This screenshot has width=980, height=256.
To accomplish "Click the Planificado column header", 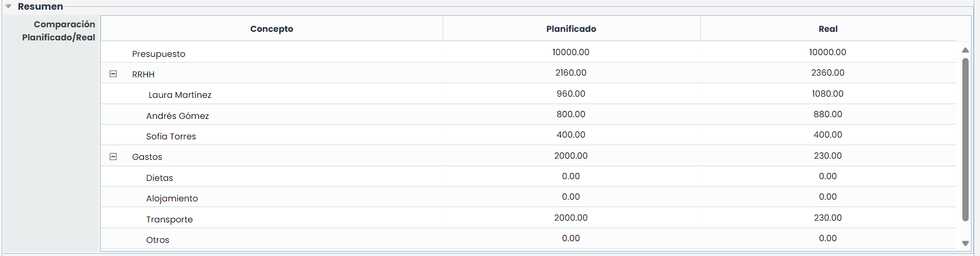I will pyautogui.click(x=571, y=29).
